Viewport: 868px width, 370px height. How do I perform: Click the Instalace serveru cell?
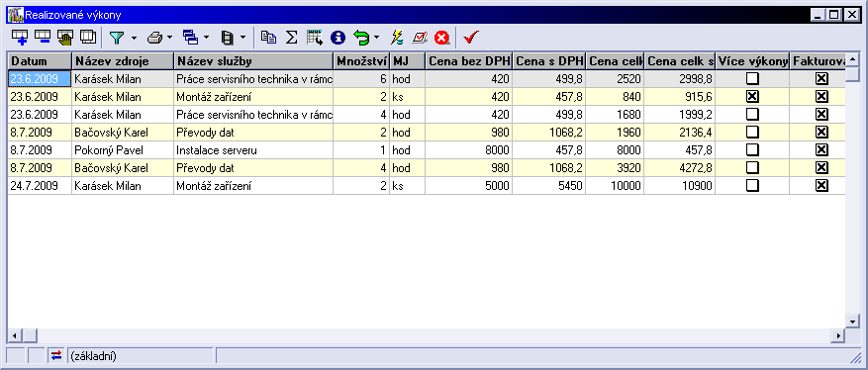[x=253, y=150]
